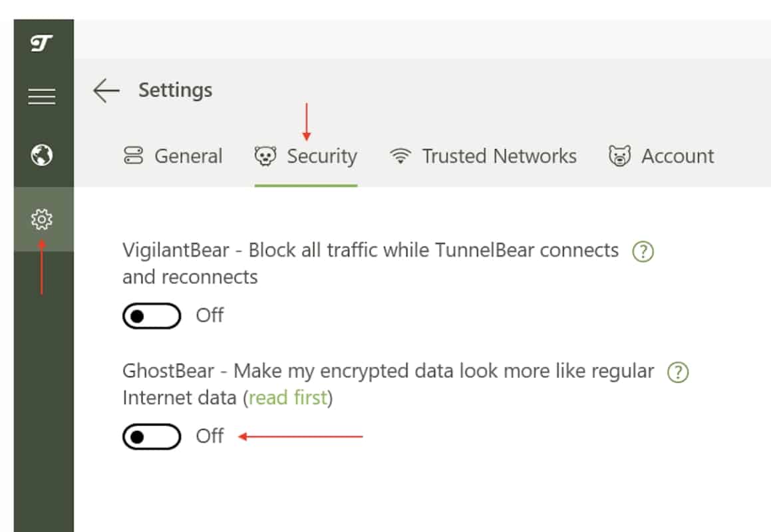Open GhostBear help question mark
The width and height of the screenshot is (771, 532).
pos(678,372)
